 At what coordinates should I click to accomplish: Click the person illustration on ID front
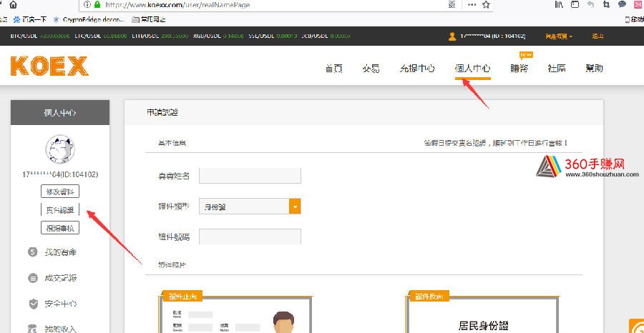click(x=283, y=322)
